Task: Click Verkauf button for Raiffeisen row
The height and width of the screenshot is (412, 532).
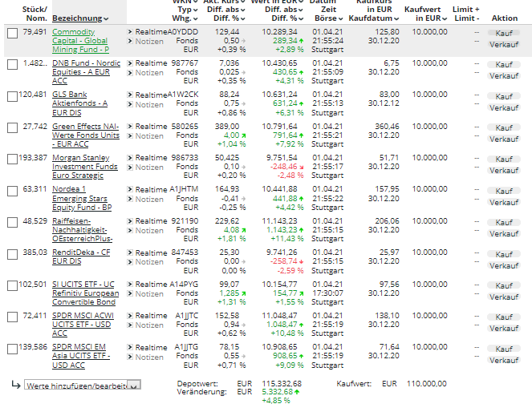Action: 504,234
